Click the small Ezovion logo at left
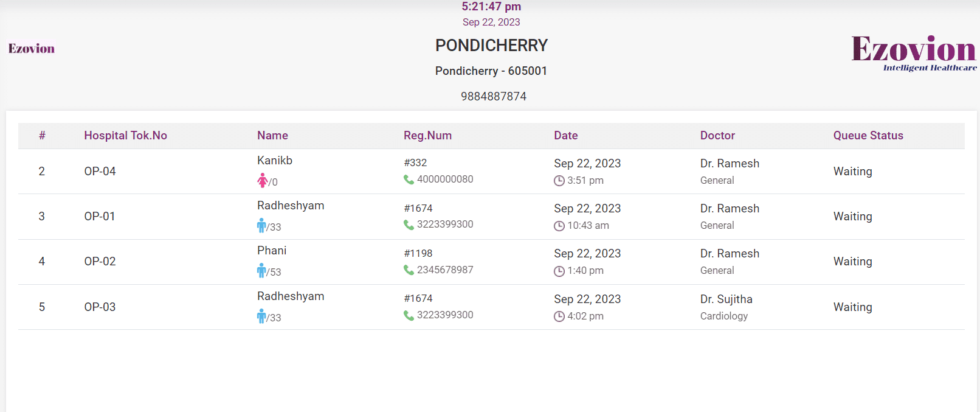Screen dimensions: 980x412 point(32,49)
